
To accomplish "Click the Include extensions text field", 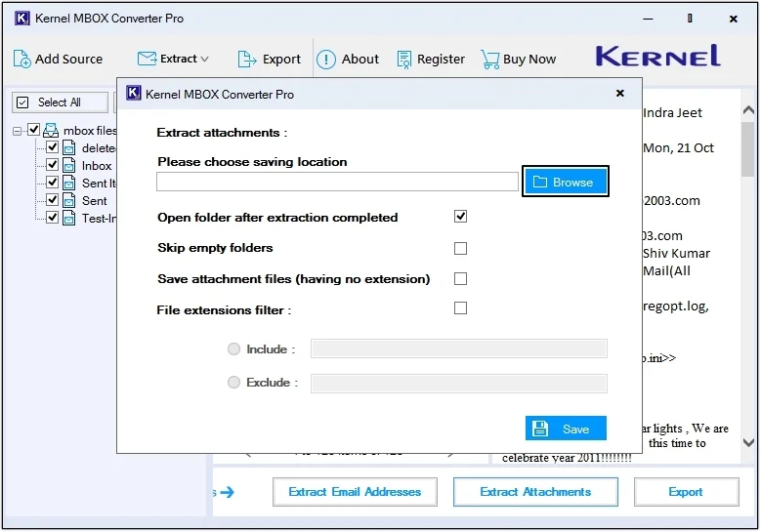I will pyautogui.click(x=458, y=348).
